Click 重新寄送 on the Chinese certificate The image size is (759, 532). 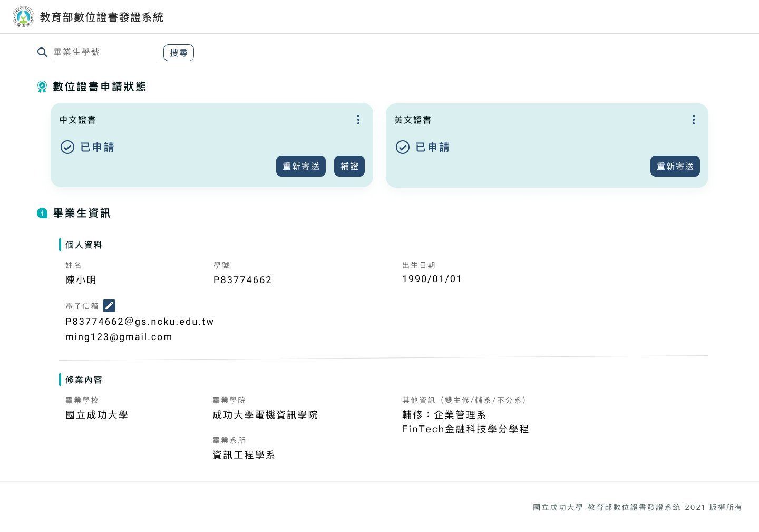click(301, 166)
